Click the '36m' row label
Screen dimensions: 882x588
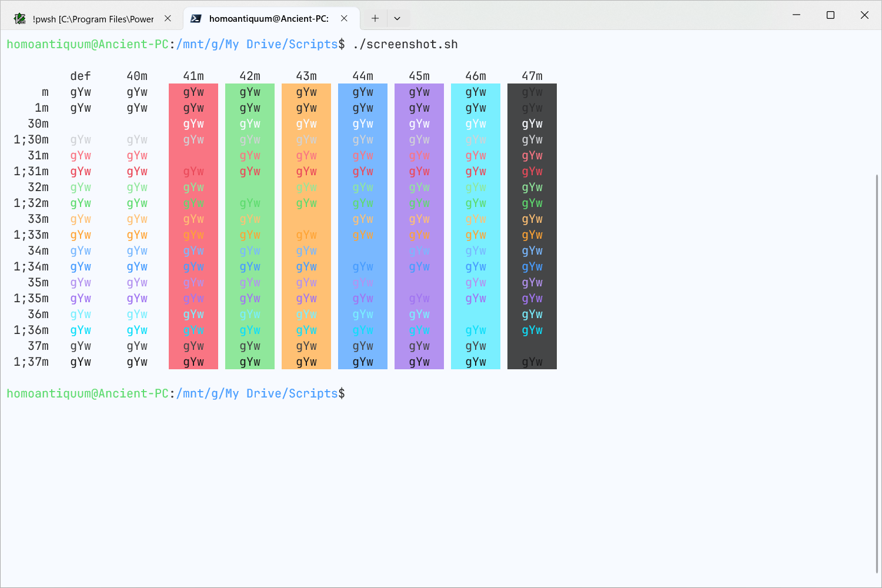click(38, 315)
